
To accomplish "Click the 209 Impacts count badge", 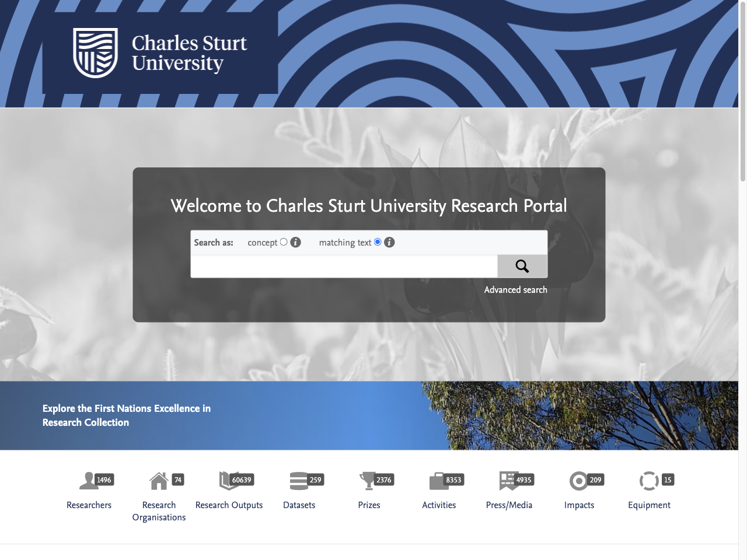I will coord(595,480).
